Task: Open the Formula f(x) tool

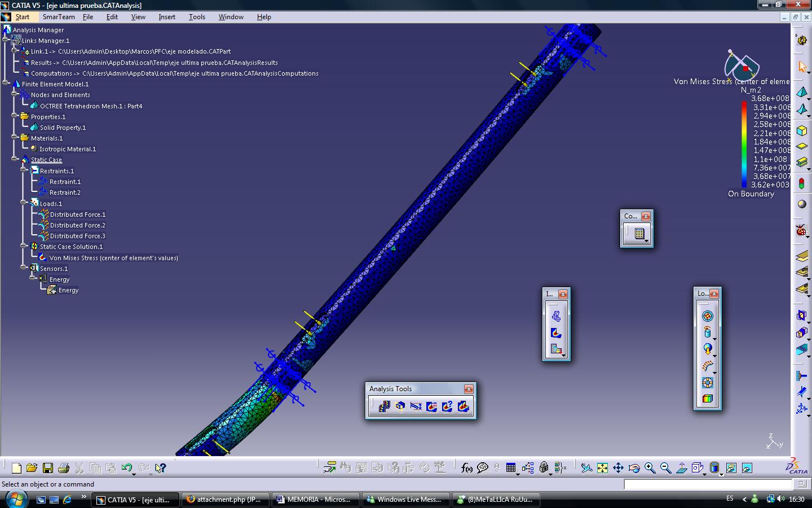Action: 467,468
